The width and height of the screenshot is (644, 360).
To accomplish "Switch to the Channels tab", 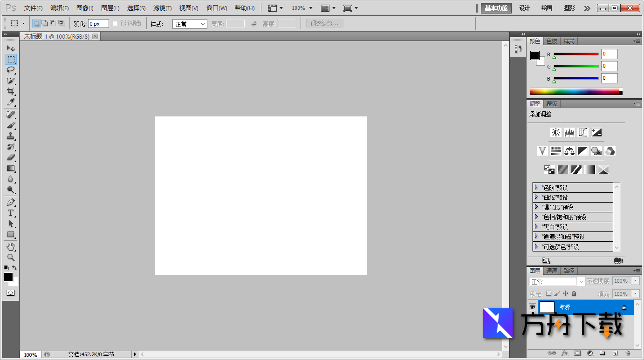I will (552, 271).
